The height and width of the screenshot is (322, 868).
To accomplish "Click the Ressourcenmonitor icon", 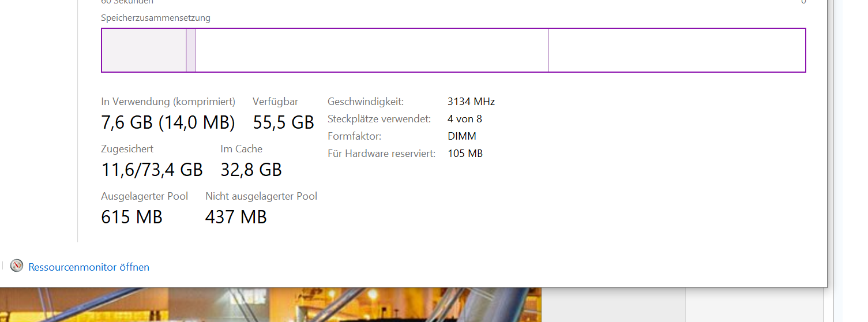I will pos(17,266).
